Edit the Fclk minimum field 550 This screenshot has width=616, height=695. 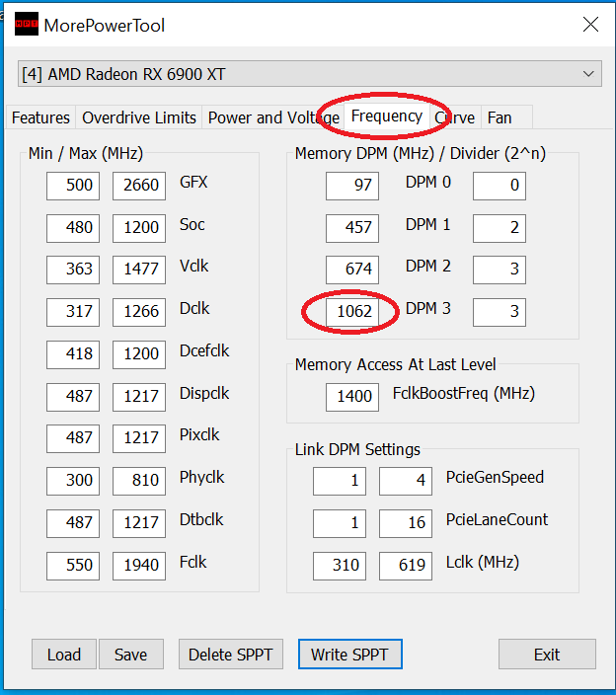(x=73, y=566)
